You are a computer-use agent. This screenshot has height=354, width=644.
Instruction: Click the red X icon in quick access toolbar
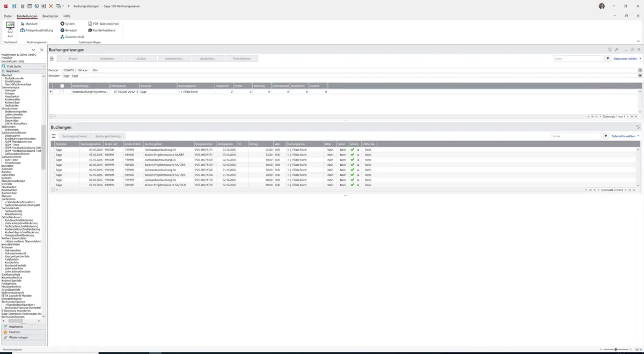coord(51,6)
